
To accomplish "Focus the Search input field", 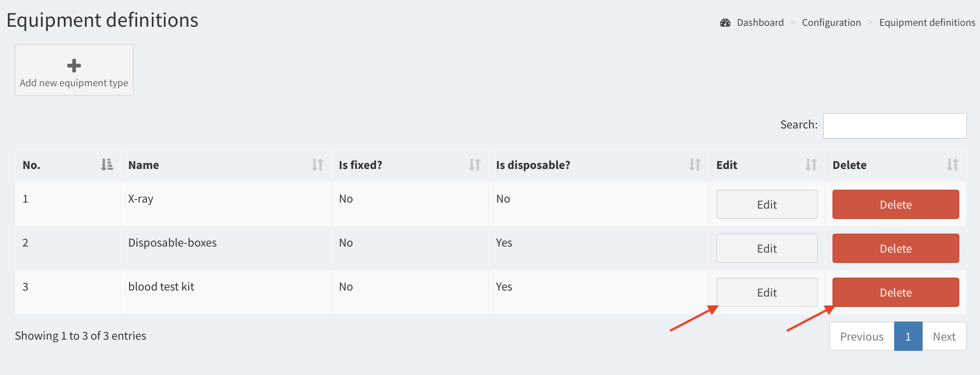I will [895, 126].
